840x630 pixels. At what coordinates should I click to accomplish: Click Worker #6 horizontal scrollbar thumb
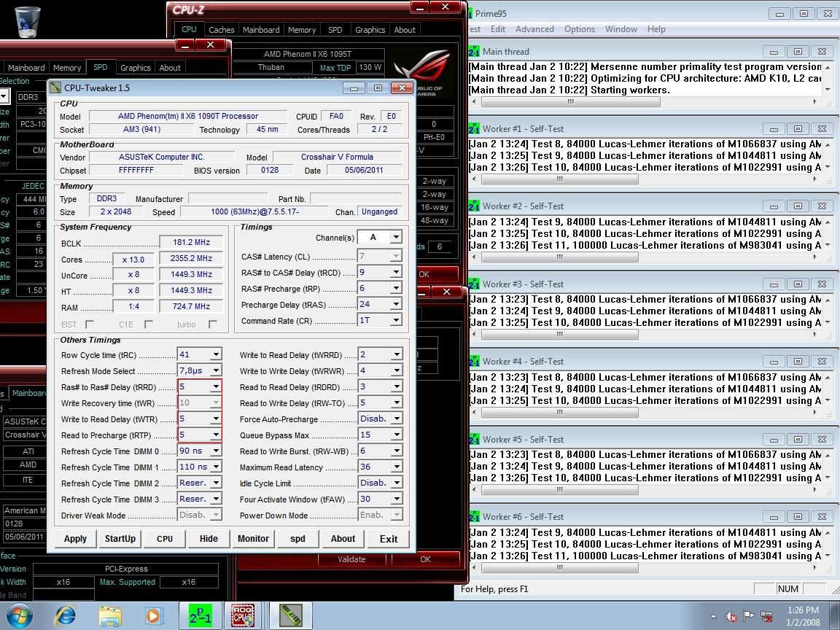[559, 567]
